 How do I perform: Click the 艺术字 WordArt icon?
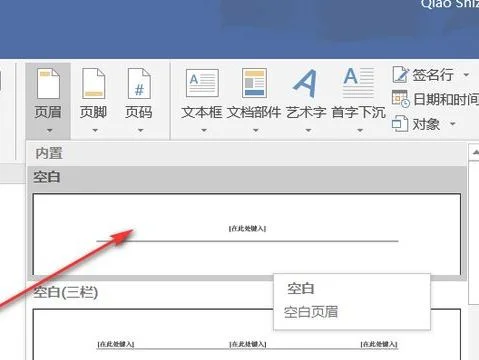coord(305,83)
